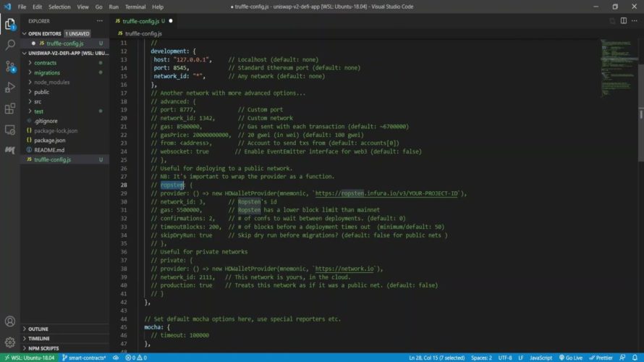Click the VS Code logo in title bar
644x362 pixels.
(7, 7)
